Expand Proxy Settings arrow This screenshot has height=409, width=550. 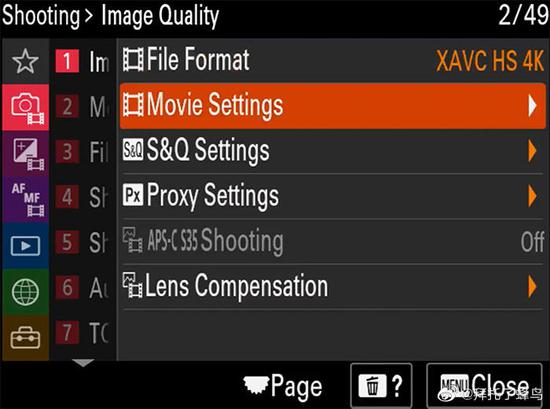point(532,196)
